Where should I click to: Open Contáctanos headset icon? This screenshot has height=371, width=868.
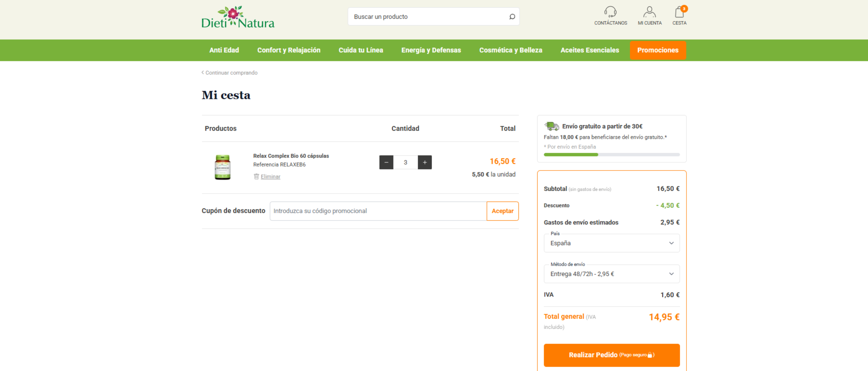click(610, 12)
